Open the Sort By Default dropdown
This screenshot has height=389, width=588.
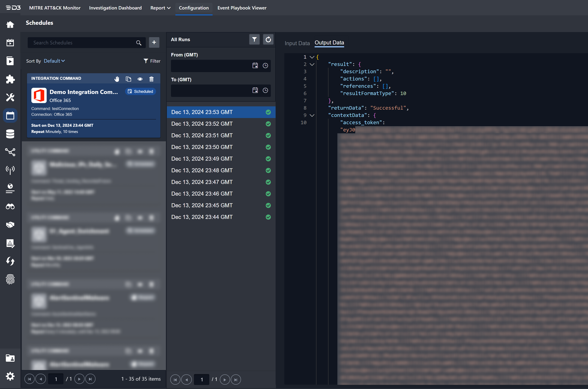(54, 61)
